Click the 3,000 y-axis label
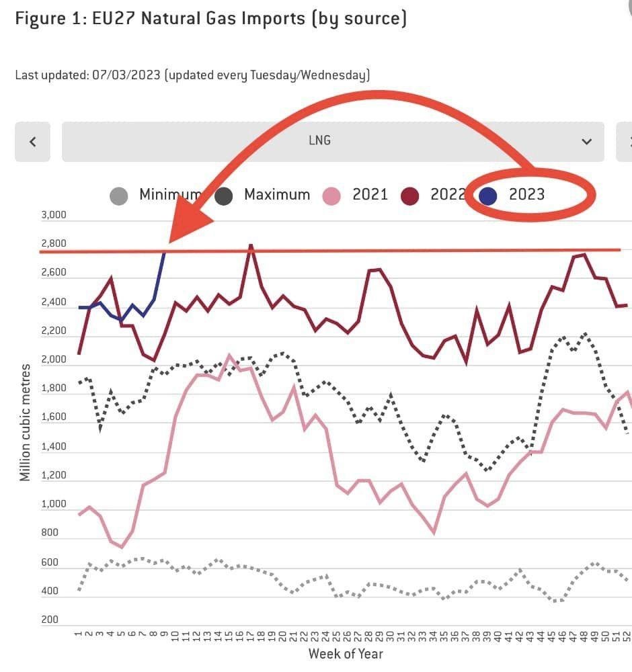Viewport: 632px width, 672px height. (54, 215)
